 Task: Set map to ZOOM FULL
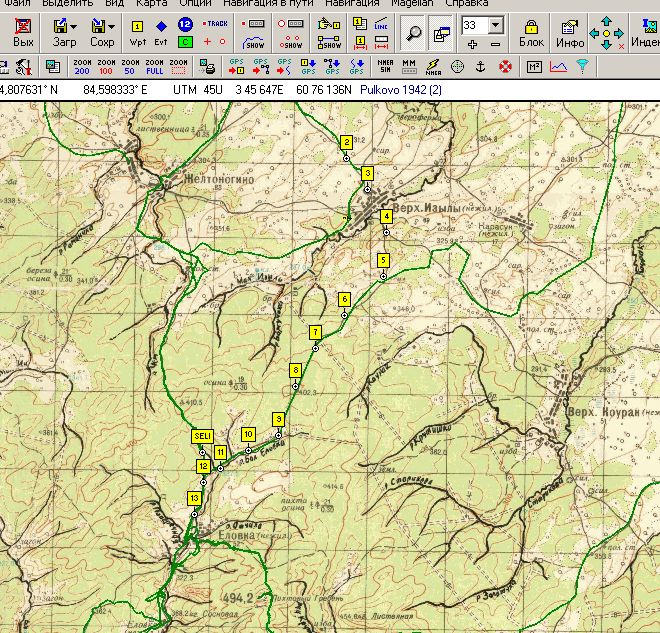pyautogui.click(x=154, y=67)
